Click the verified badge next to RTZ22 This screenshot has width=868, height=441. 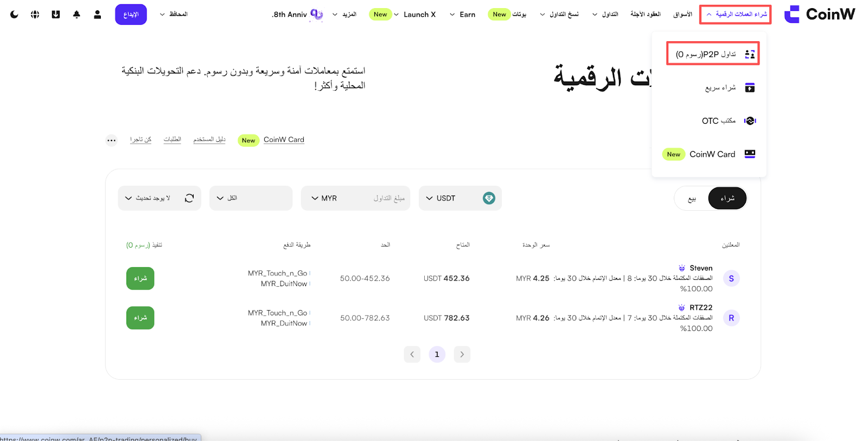(682, 308)
